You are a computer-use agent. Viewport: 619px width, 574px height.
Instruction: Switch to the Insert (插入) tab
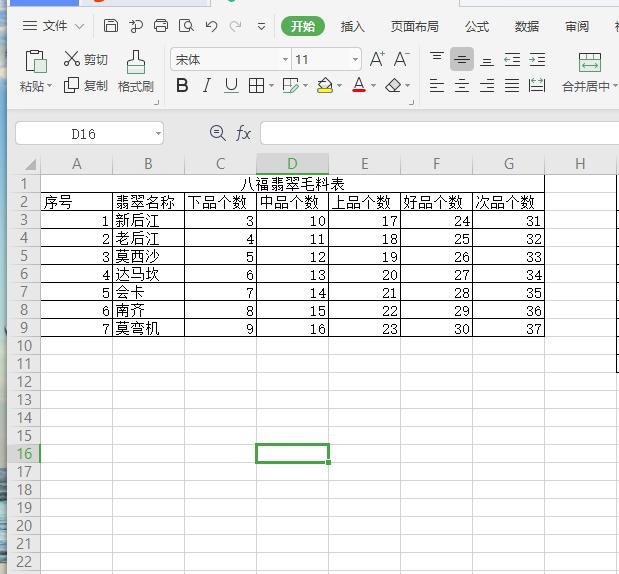[353, 26]
